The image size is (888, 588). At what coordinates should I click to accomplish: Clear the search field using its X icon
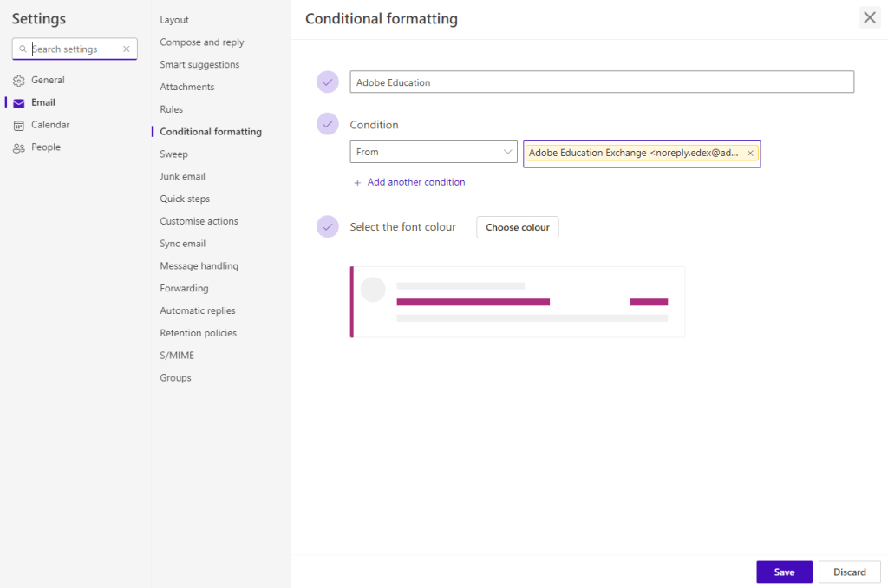126,49
